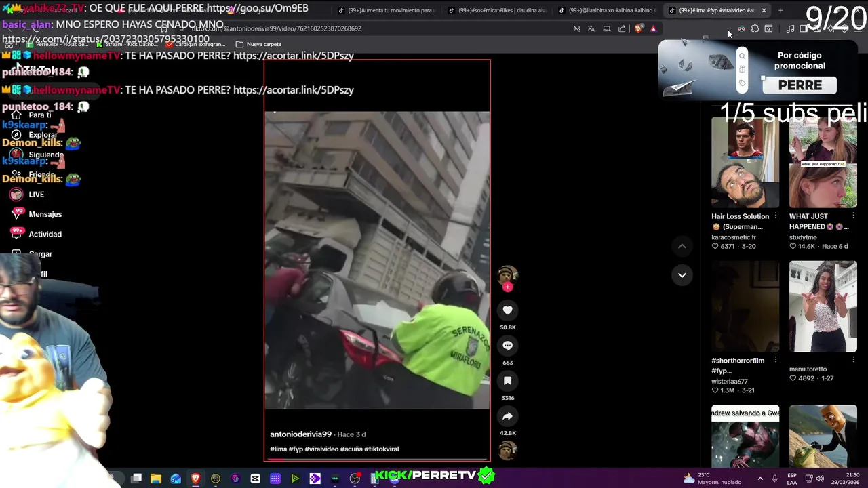The height and width of the screenshot is (488, 868).
Task: Open the WHAT JUST HAPPENED video thumbnail
Action: [x=823, y=162]
